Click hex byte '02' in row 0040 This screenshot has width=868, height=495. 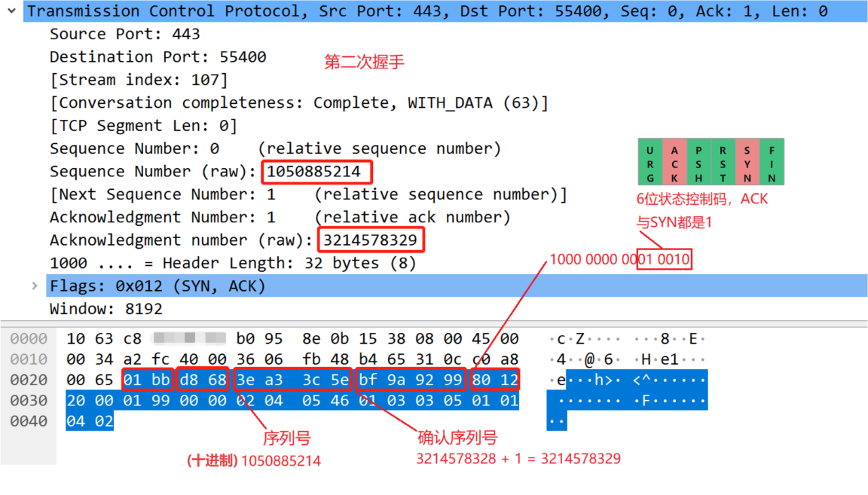coord(104,422)
